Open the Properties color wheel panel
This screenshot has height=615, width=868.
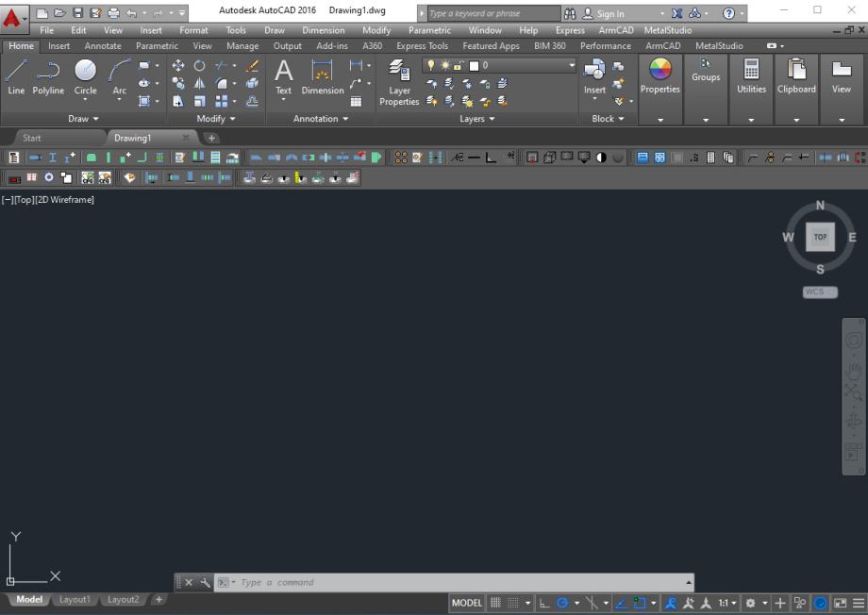tap(659, 75)
